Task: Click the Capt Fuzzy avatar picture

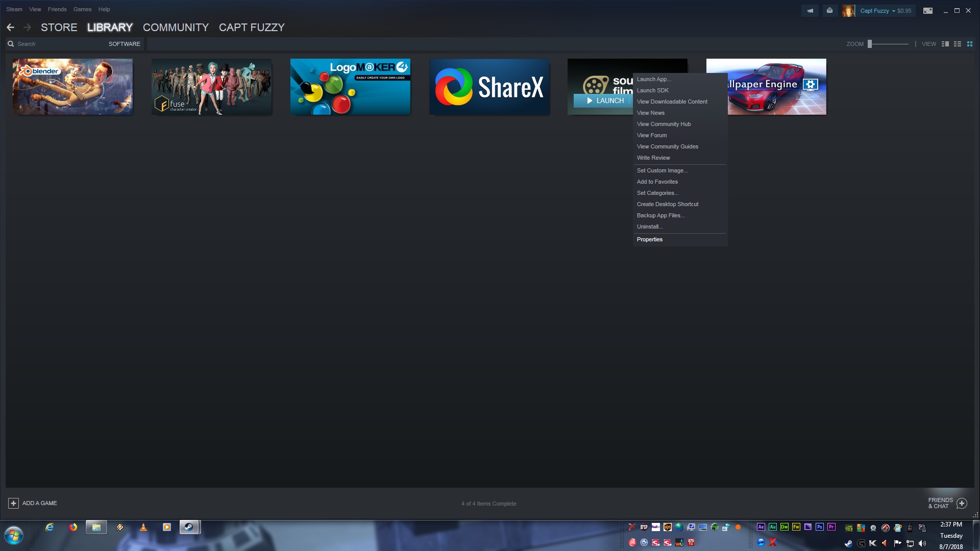Action: tap(848, 11)
